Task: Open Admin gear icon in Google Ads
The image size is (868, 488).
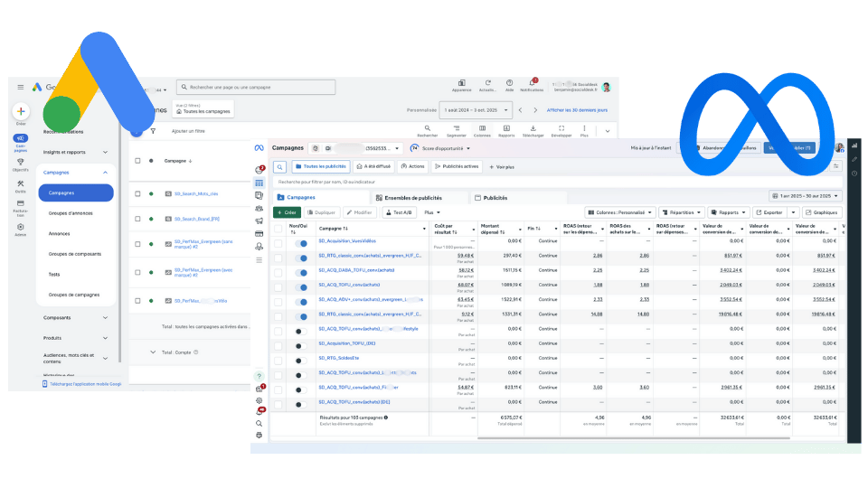Action: [x=21, y=227]
